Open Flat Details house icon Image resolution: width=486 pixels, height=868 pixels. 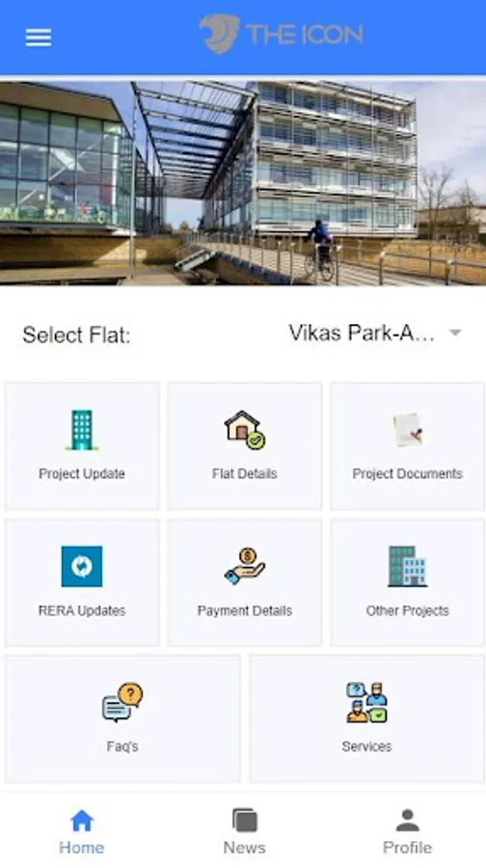pyautogui.click(x=245, y=429)
